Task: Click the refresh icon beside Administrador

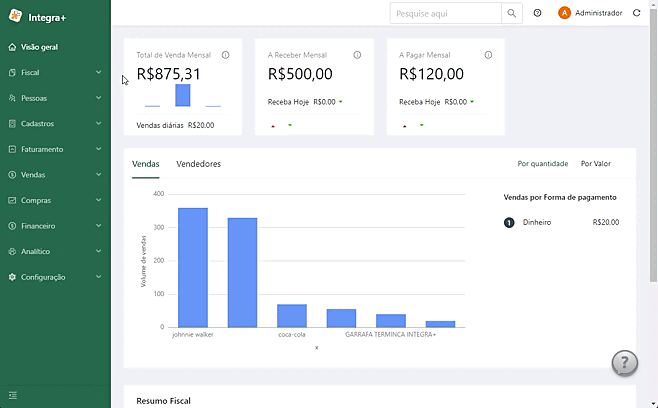Action: (637, 13)
